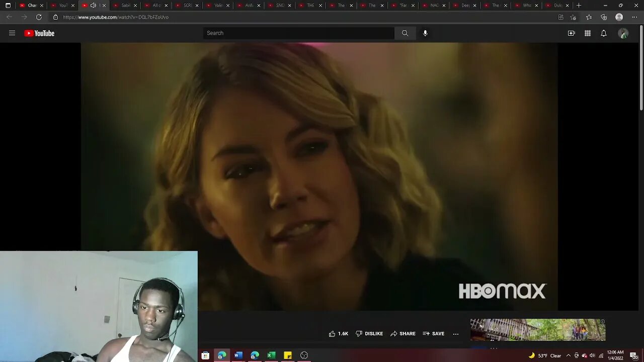The image size is (644, 362).
Task: Open the three-dot more actions menu
Action: [456, 334]
